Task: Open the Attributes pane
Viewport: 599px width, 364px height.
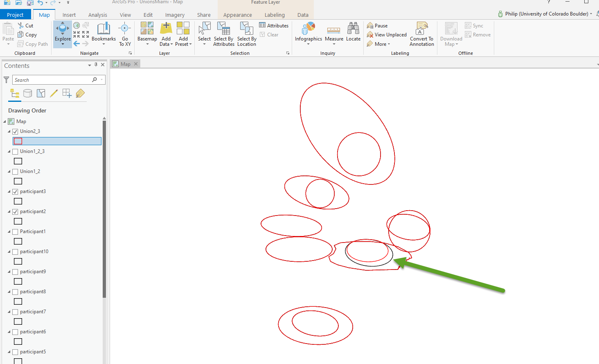Action: (274, 25)
